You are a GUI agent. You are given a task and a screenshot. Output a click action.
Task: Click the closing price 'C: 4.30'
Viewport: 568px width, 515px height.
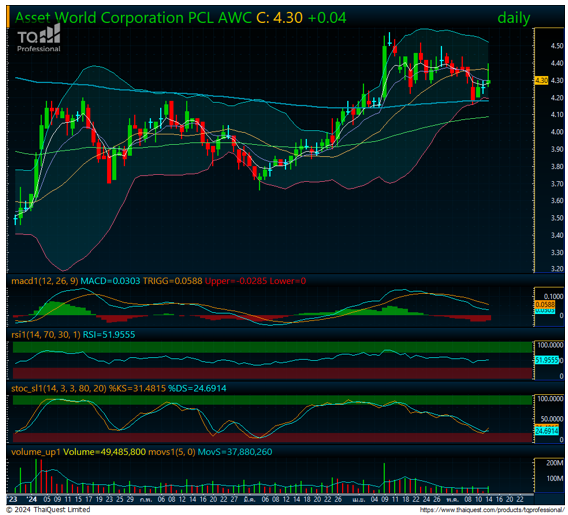[279, 18]
